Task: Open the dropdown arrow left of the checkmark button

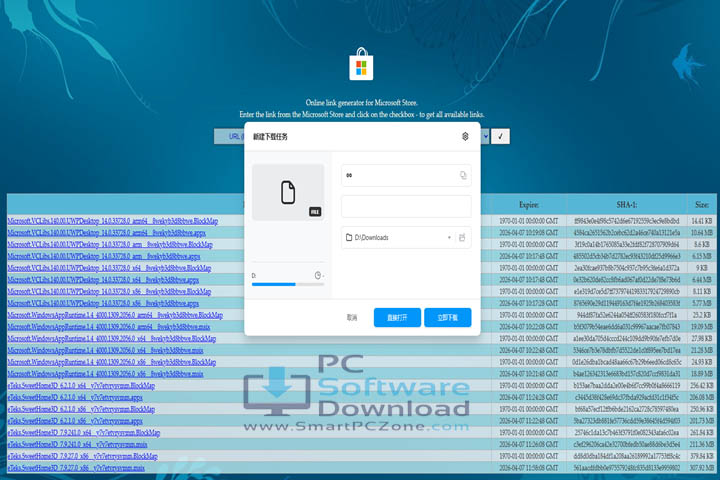Action: (x=485, y=136)
